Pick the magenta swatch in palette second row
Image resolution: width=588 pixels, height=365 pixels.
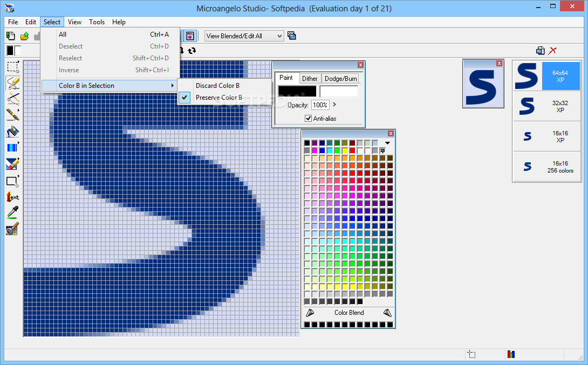(314, 150)
